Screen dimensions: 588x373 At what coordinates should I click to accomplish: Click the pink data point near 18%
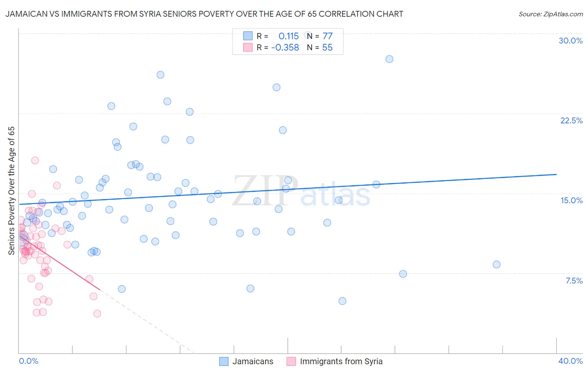click(35, 161)
